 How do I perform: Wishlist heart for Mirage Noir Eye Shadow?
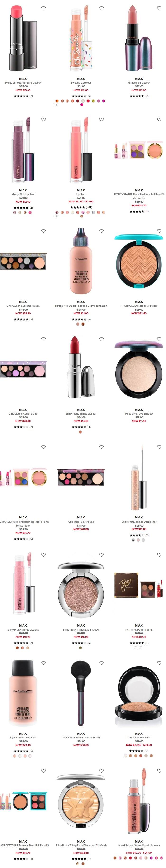[159, 339]
